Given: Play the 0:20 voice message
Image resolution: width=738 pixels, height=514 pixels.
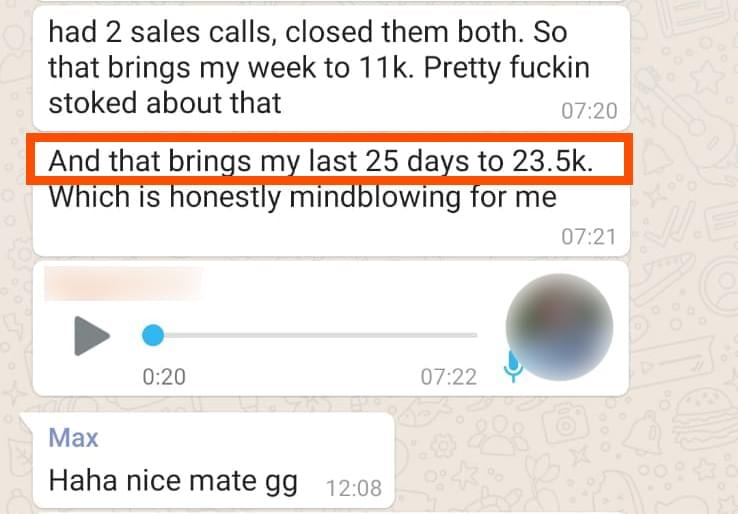Looking at the screenshot, I should [x=92, y=336].
